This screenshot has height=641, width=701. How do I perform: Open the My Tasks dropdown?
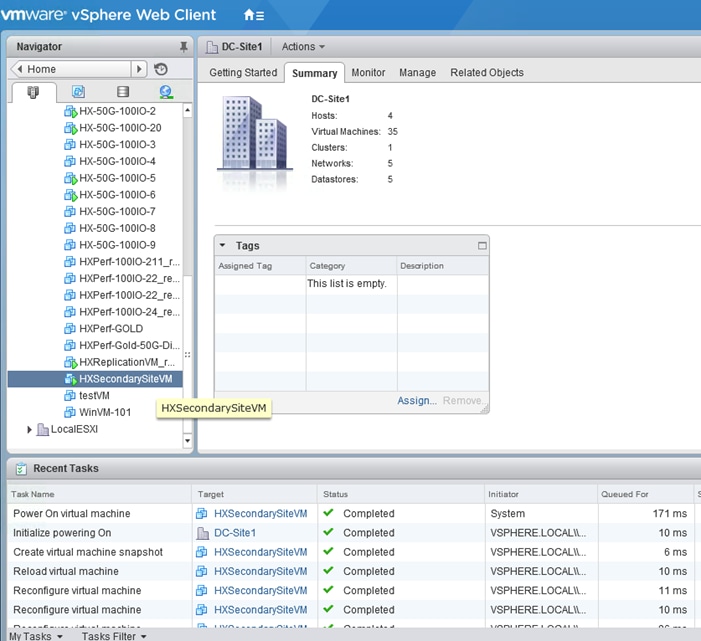36,636
